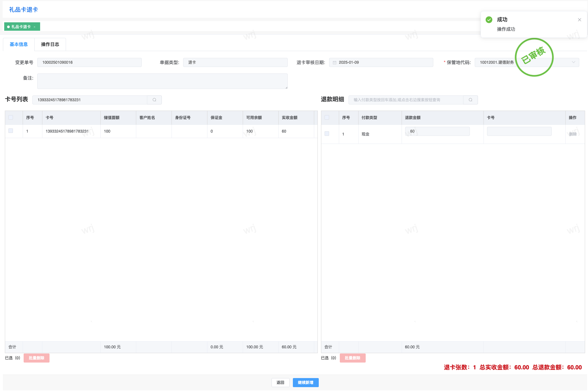Click the calendar icon in 退卡审核日期 field
Screen dimensions: 588x391
click(335, 62)
